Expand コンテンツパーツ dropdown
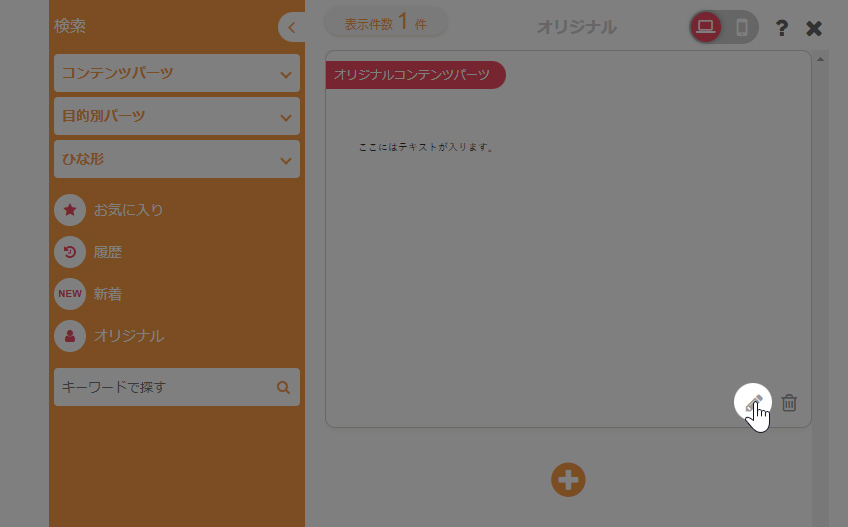 click(177, 73)
